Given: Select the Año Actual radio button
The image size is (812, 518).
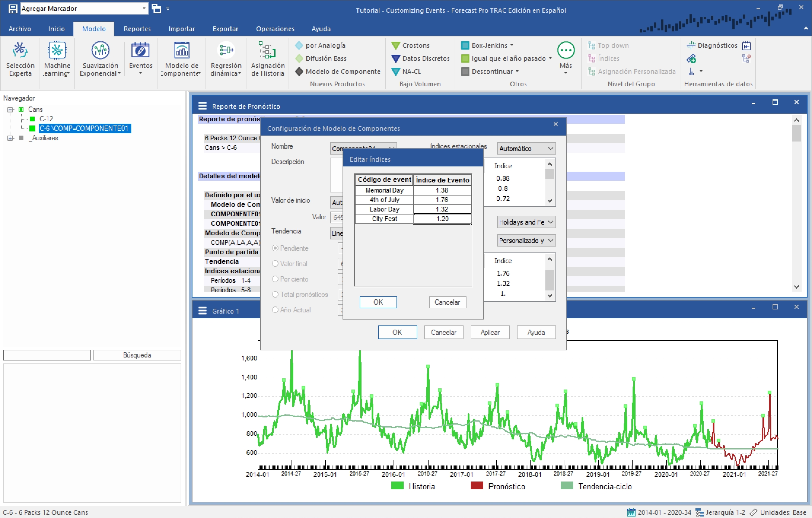Looking at the screenshot, I should tap(275, 310).
